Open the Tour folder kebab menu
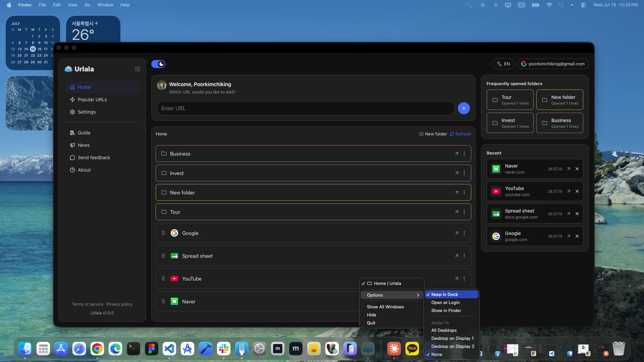Screen dimensions: 644x362 click(x=464, y=212)
